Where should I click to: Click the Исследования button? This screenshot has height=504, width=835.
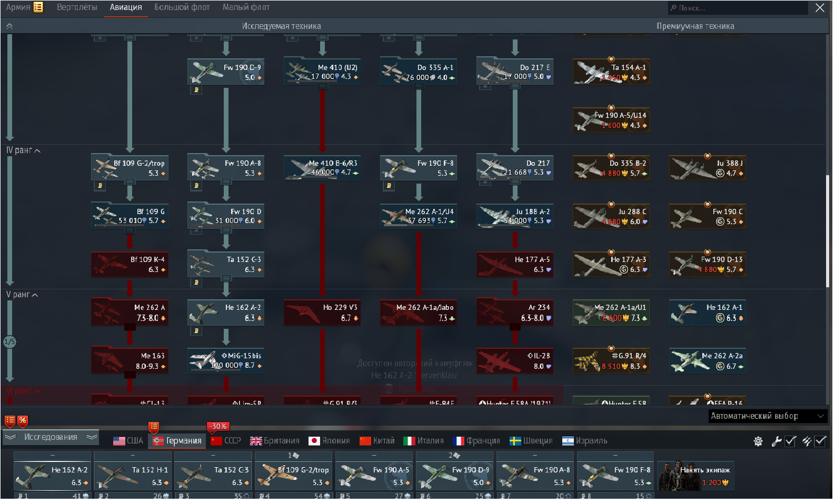tap(51, 437)
